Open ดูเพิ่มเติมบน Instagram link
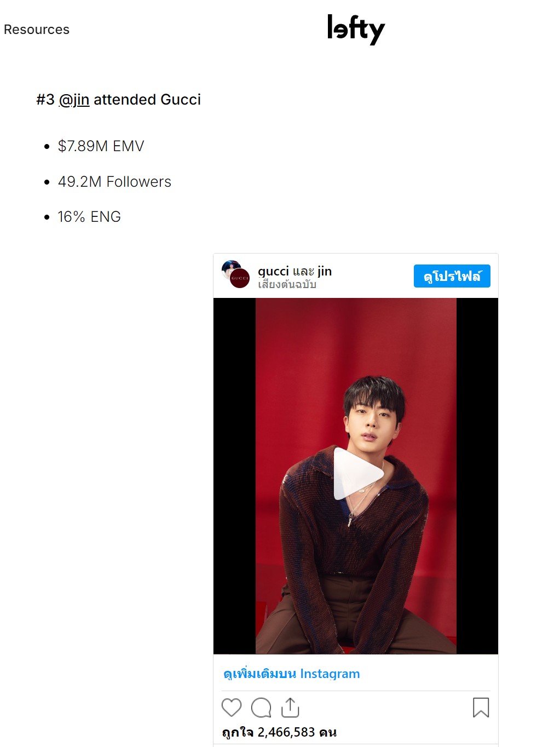The height and width of the screenshot is (747, 560). [x=292, y=674]
